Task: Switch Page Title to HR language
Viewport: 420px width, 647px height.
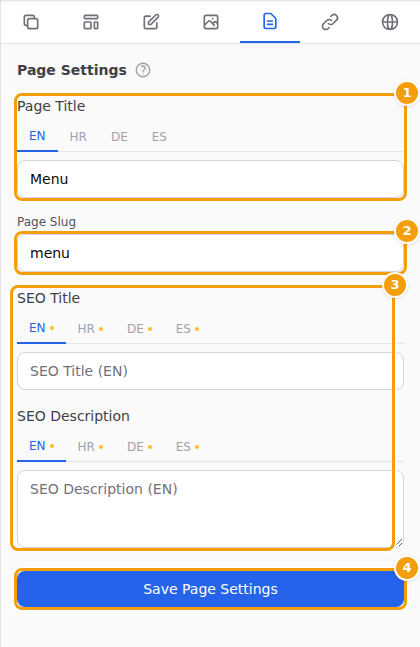Action: point(78,137)
